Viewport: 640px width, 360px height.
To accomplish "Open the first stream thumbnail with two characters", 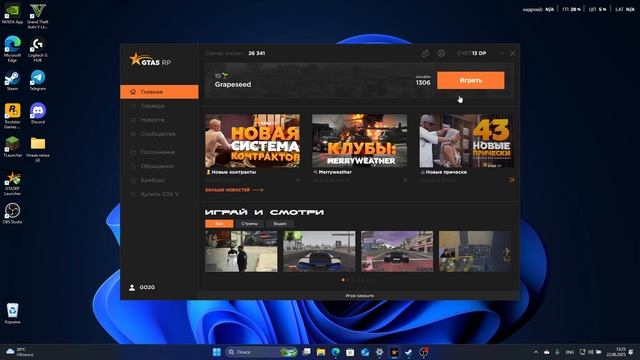I will coord(241,251).
